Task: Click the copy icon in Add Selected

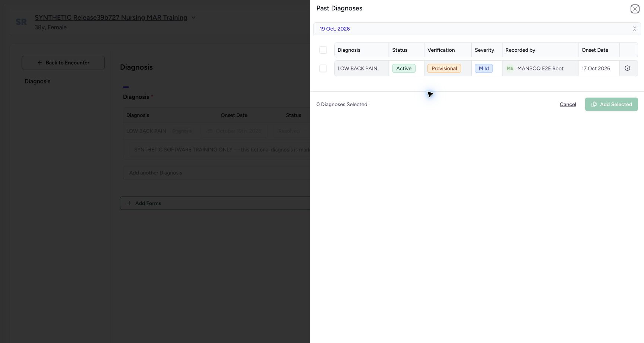Action: pos(594,104)
